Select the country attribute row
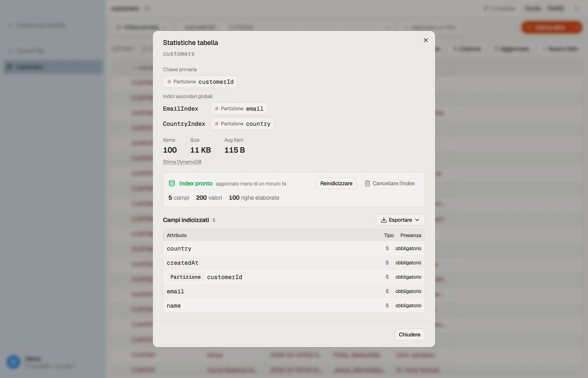 [294, 248]
